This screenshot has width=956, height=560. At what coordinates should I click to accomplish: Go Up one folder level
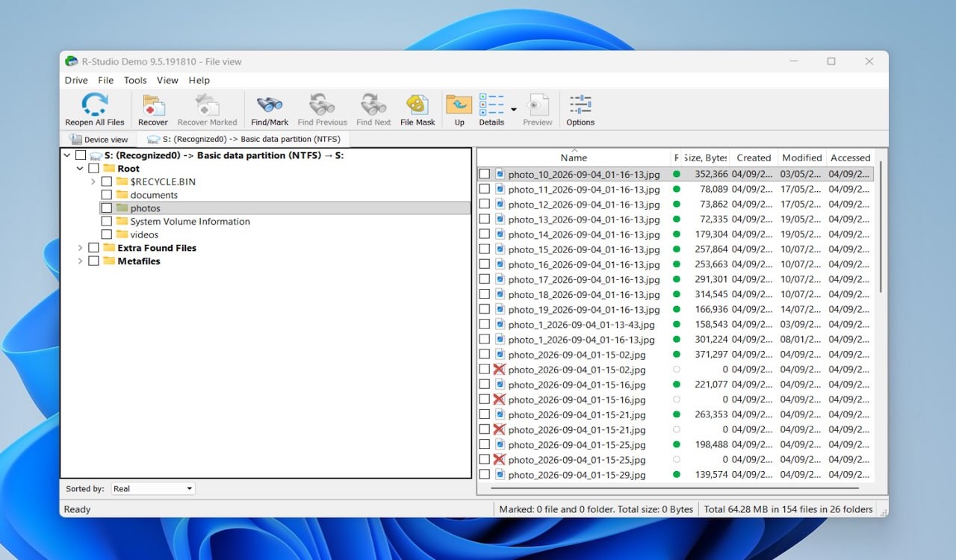point(459,105)
